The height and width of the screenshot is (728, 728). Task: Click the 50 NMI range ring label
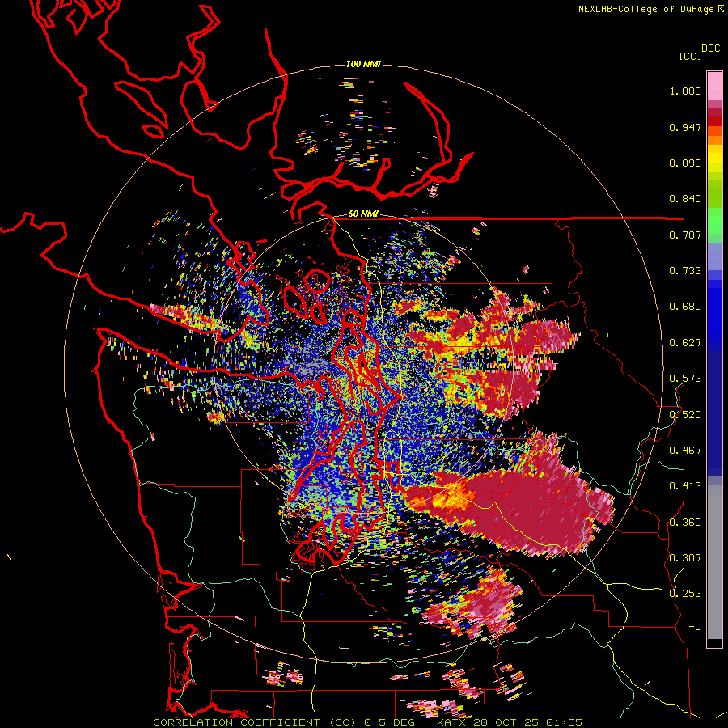point(363,214)
